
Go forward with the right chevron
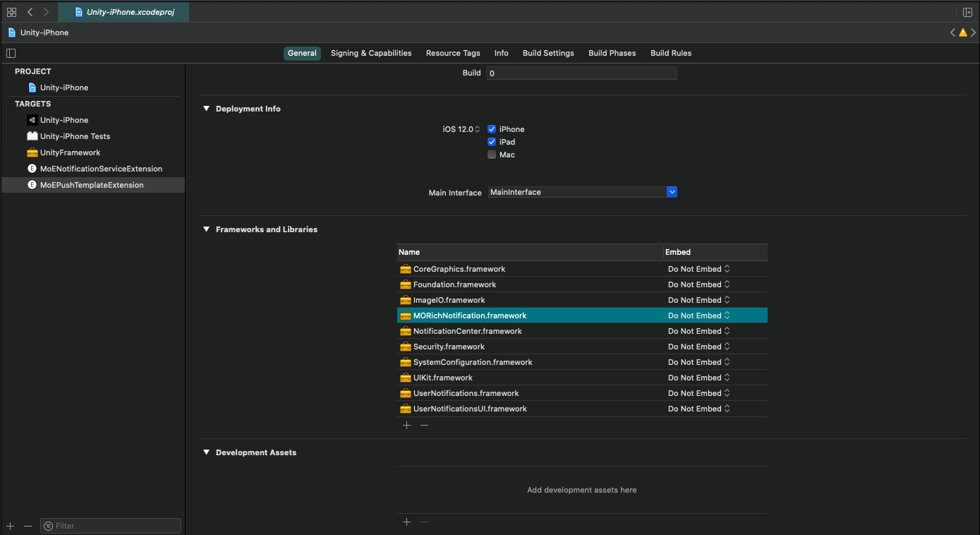point(46,12)
